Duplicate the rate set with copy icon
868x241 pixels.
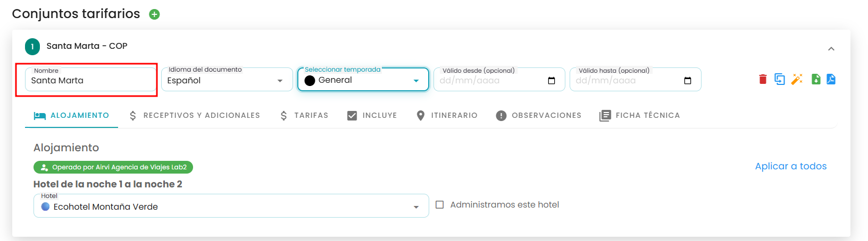pyautogui.click(x=780, y=79)
